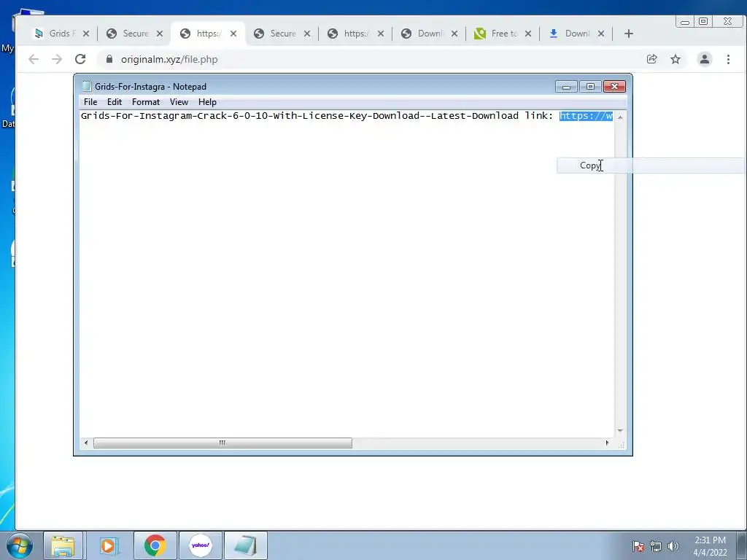Minimize the Chrome window

tap(685, 21)
